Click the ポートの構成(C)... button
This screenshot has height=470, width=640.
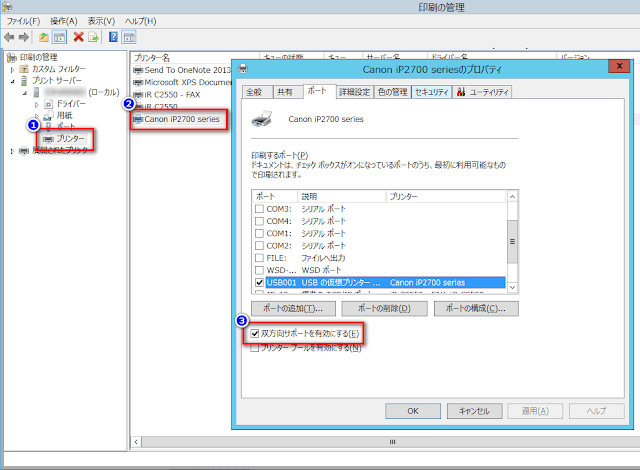tap(476, 308)
